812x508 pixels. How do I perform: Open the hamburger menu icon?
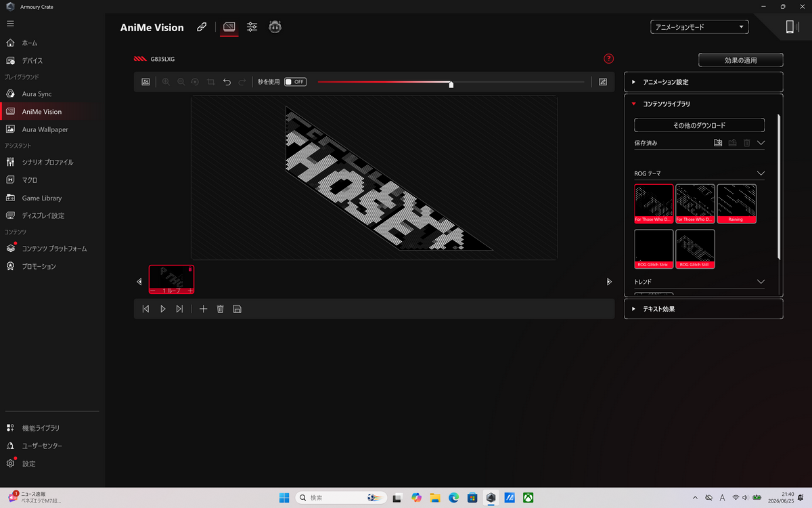[10, 24]
